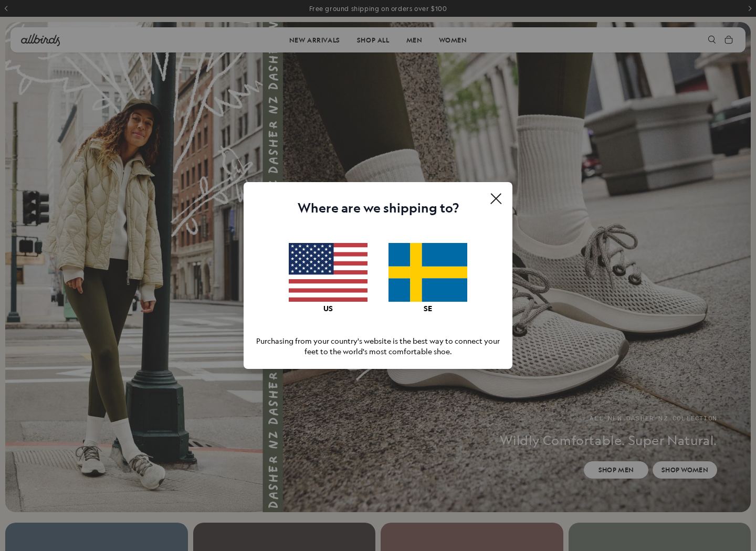The height and width of the screenshot is (551, 756).
Task: Open the New Arrivals menu
Action: pos(314,40)
